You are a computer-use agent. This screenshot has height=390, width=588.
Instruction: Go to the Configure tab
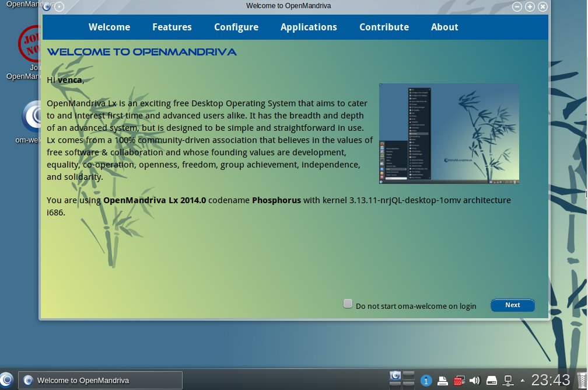click(236, 27)
